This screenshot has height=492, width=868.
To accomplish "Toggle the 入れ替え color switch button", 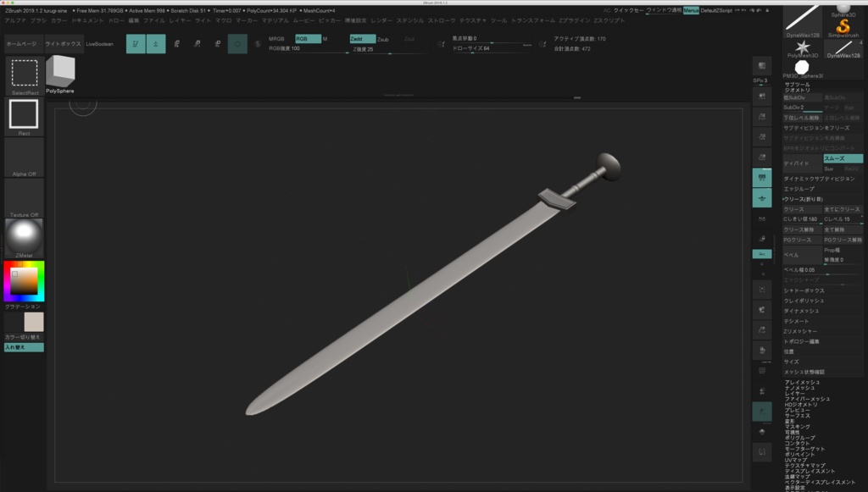I will (25, 347).
